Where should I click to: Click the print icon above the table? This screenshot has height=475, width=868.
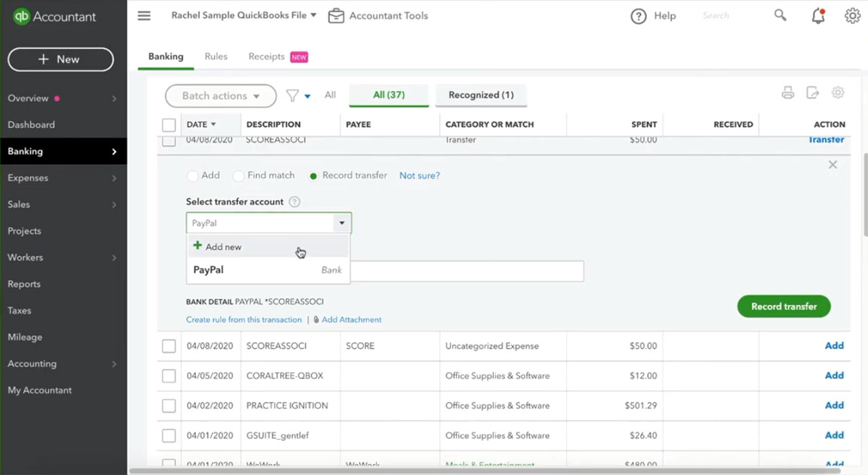tap(788, 93)
